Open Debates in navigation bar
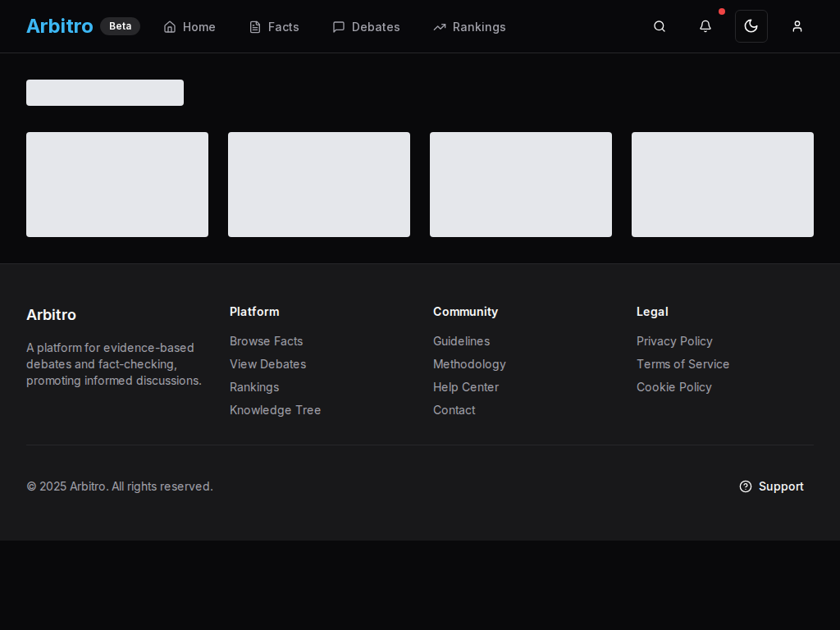Screen dimensions: 840x630 click(x=366, y=27)
